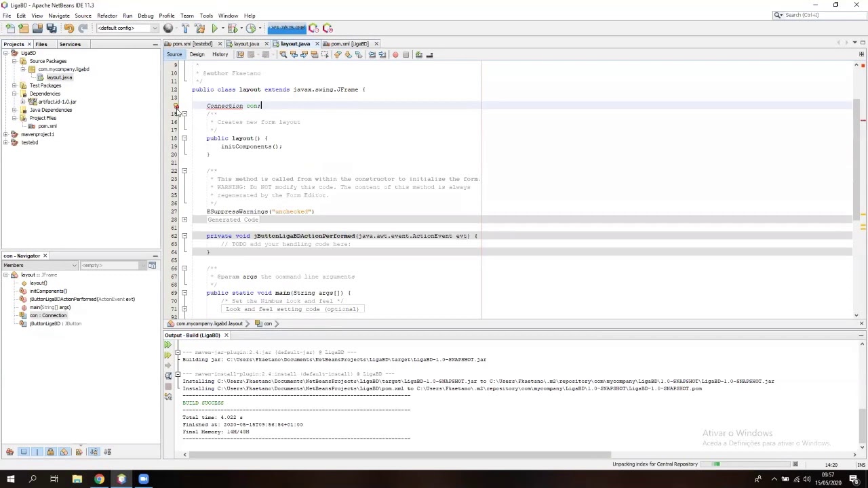Open the default config dropdown
Screen dimensions: 868x488
127,28
